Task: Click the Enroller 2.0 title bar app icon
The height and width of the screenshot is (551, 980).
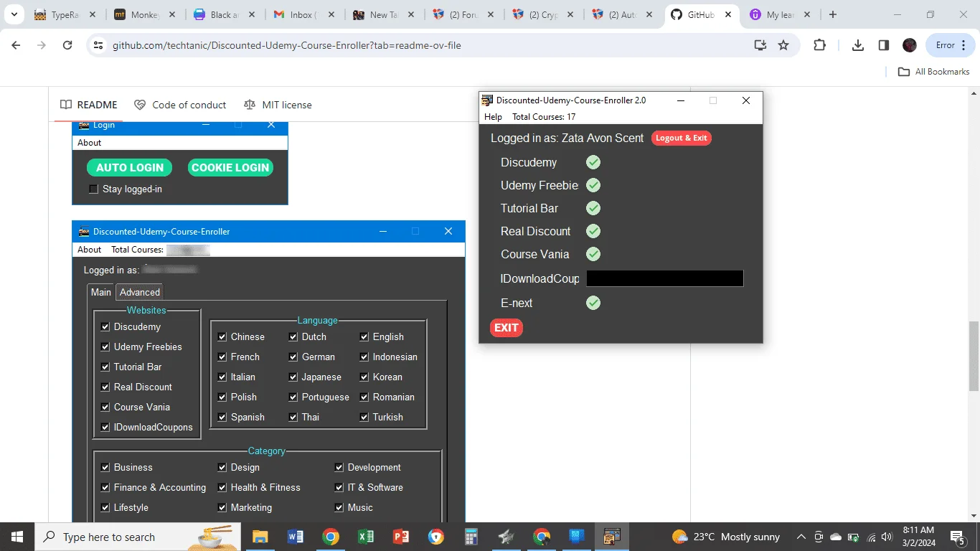Action: [488, 100]
